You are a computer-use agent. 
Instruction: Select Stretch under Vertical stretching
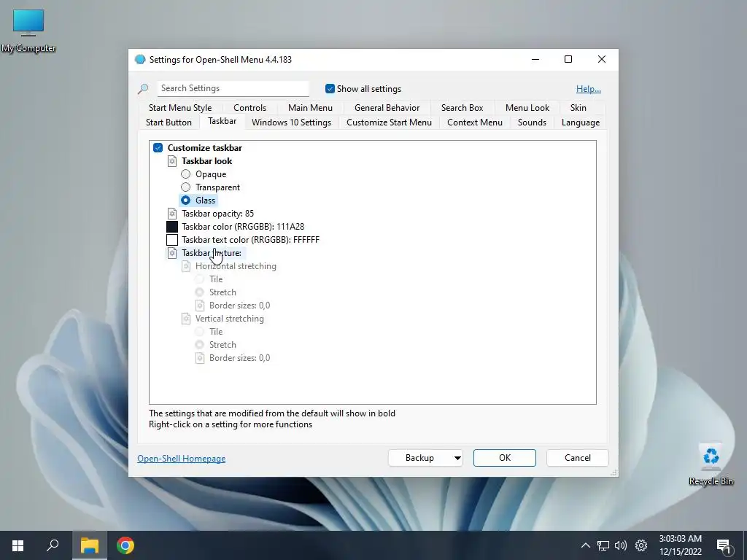click(x=200, y=345)
